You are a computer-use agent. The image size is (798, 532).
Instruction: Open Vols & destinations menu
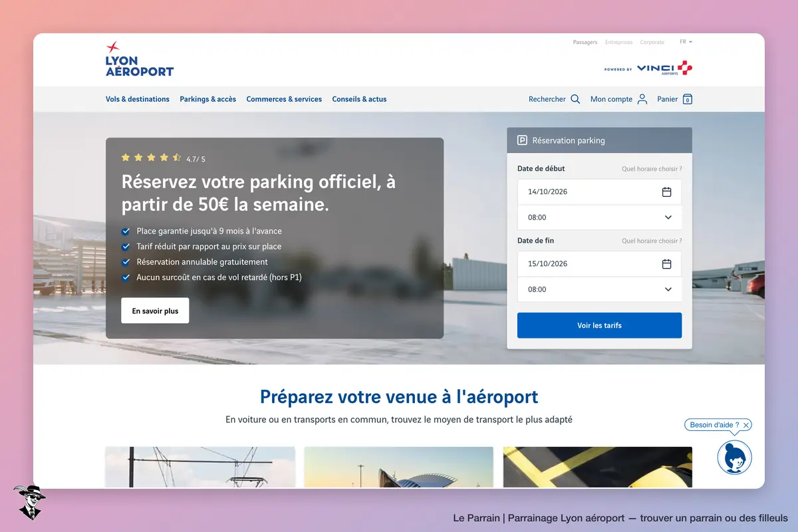138,99
